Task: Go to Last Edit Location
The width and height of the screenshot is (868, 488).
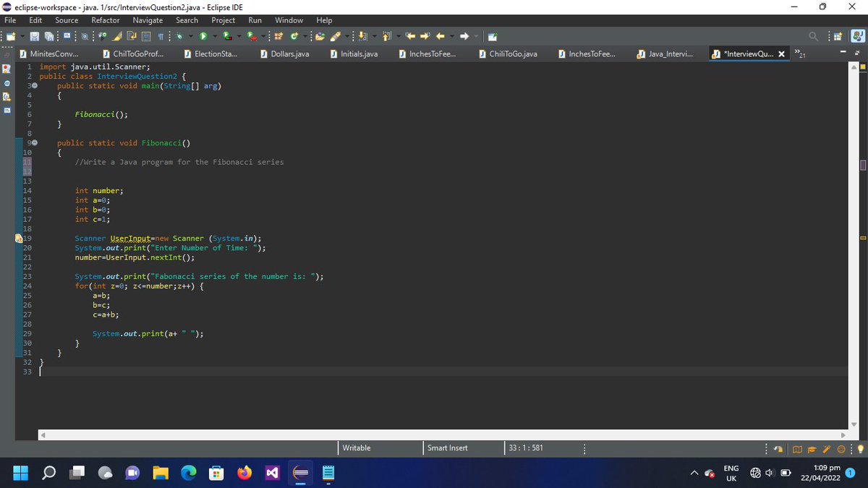Action: [411, 36]
